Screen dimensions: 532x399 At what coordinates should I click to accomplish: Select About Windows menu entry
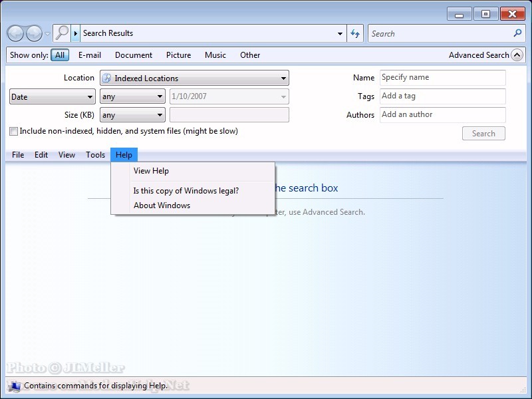point(162,205)
